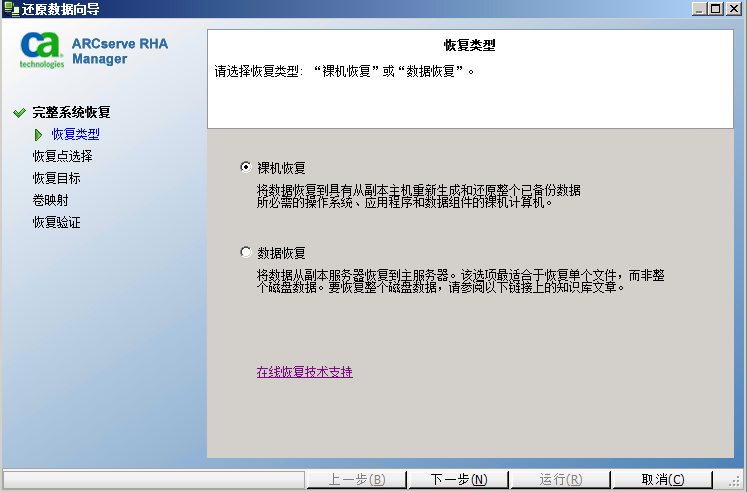This screenshot has height=492, width=747.
Task: Select the 数据恢复 radio button
Action: point(246,252)
